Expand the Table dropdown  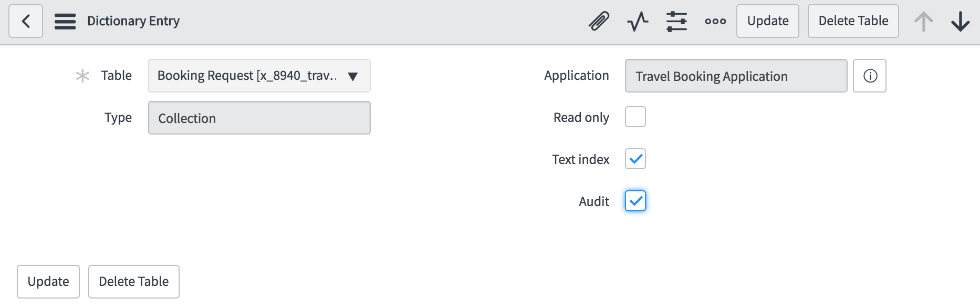pos(259,76)
